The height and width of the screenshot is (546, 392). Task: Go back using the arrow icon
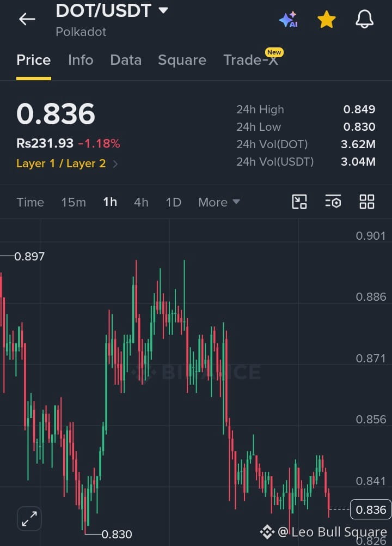[27, 19]
